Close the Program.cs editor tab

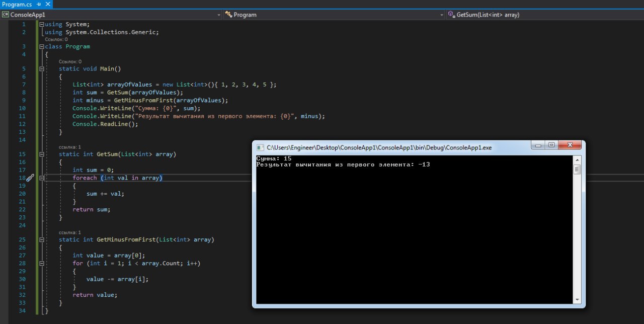pyautogui.click(x=47, y=4)
